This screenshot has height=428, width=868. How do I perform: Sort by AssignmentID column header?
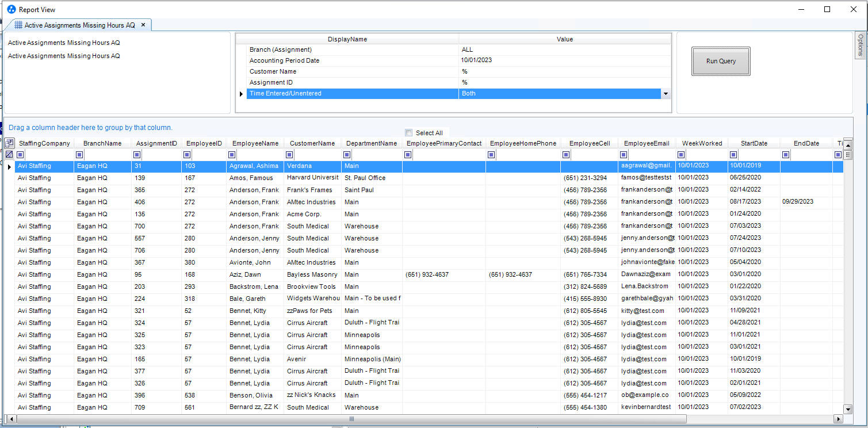(156, 143)
